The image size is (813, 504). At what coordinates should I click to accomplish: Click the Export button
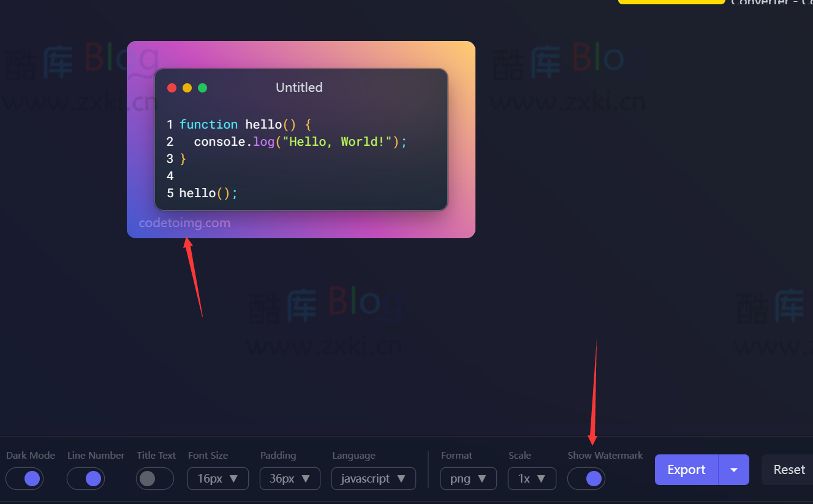(x=686, y=470)
